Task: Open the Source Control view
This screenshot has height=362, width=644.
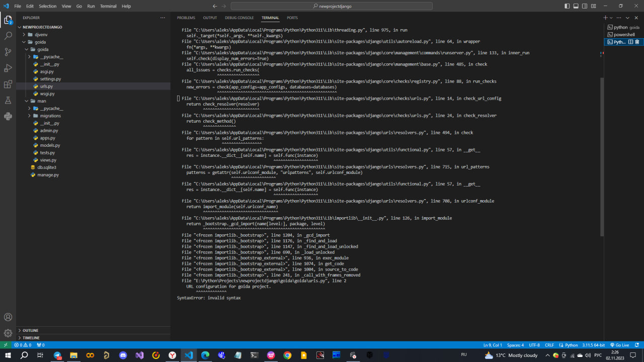Action: click(x=8, y=52)
